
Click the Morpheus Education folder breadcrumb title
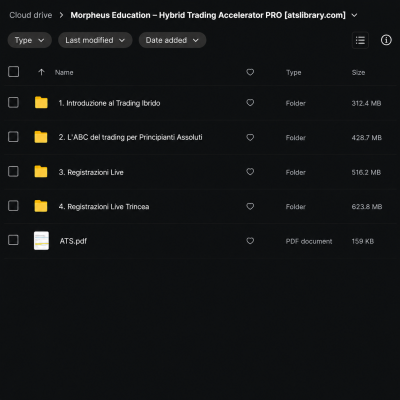pyautogui.click(x=208, y=15)
